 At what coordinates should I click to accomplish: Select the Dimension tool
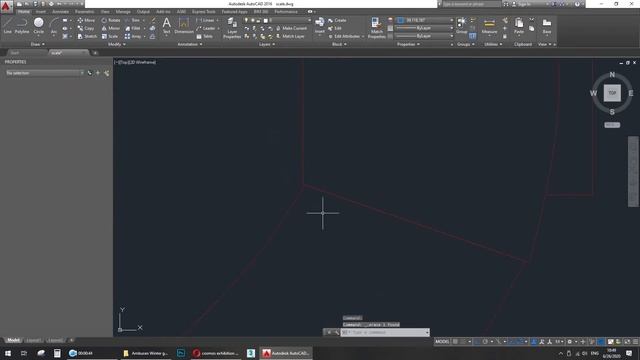pyautogui.click(x=184, y=25)
